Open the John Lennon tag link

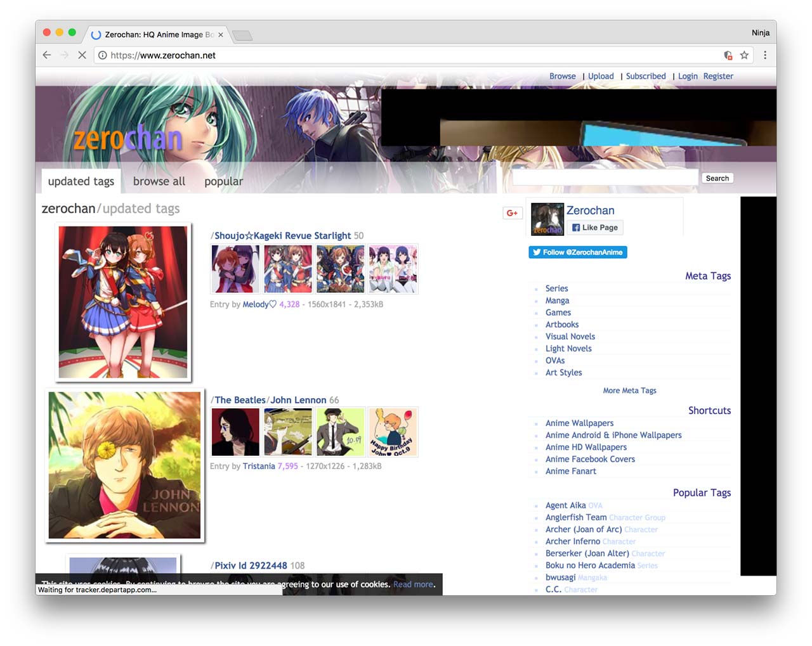pos(298,400)
